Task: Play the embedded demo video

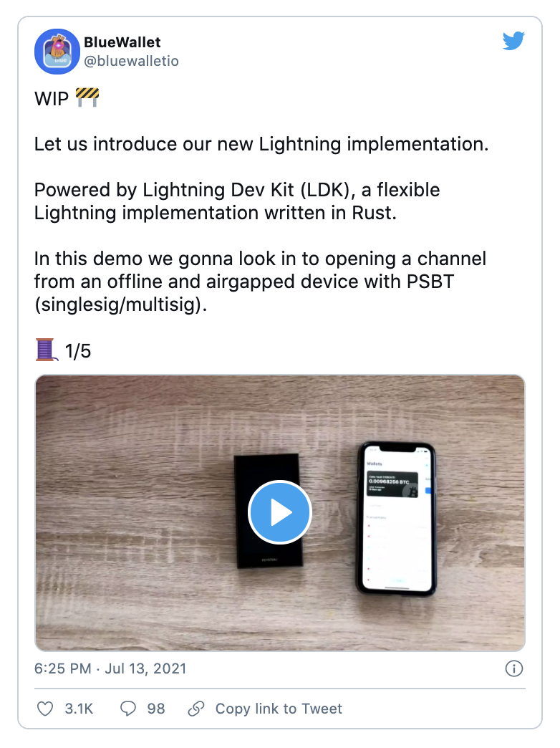Action: 279,512
